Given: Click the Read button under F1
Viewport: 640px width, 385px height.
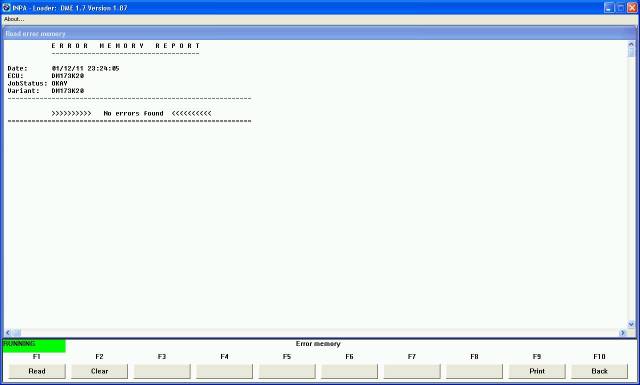Looking at the screenshot, I should click(x=37, y=371).
